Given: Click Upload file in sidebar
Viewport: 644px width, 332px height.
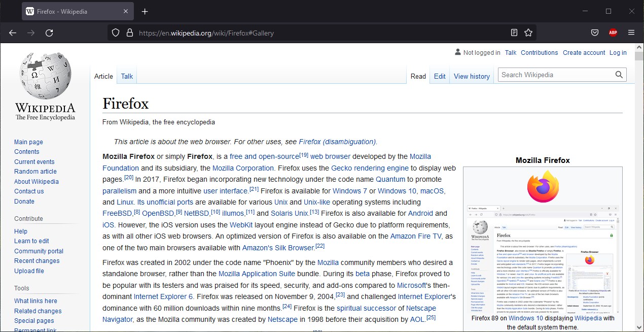Looking at the screenshot, I should pos(29,271).
